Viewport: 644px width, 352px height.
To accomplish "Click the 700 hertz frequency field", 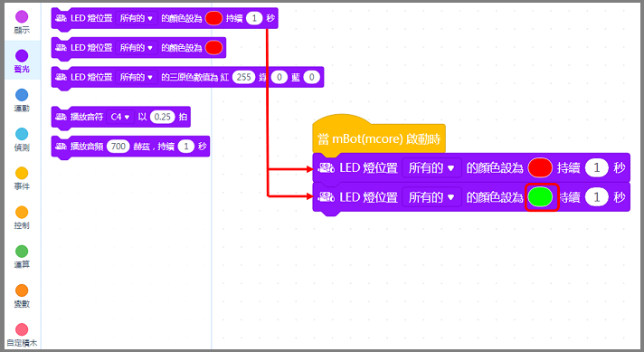I will tap(118, 147).
